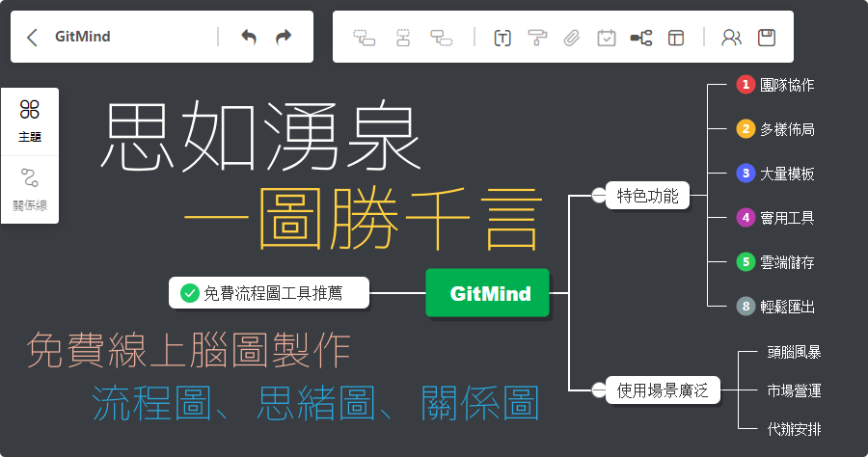
Task: Save the mind map
Action: [767, 38]
